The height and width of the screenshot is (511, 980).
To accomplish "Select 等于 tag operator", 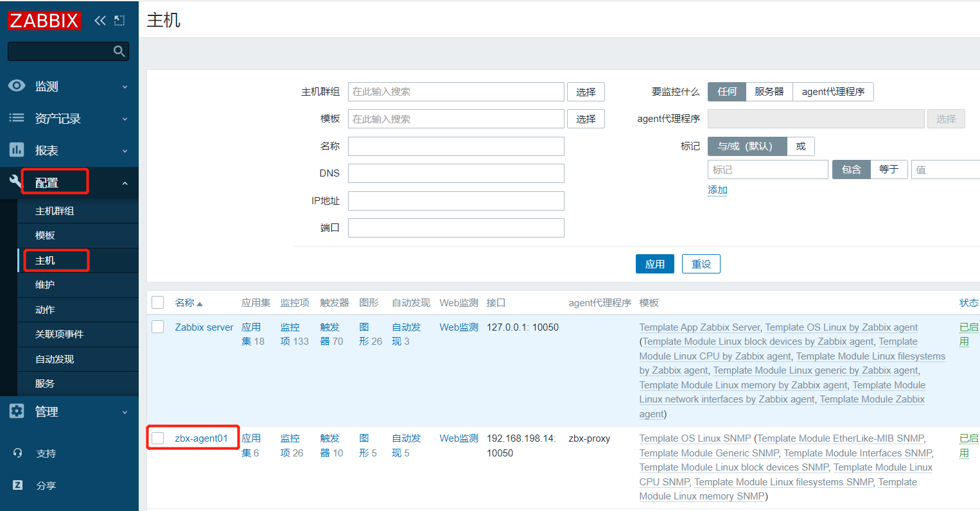I will coord(889,169).
